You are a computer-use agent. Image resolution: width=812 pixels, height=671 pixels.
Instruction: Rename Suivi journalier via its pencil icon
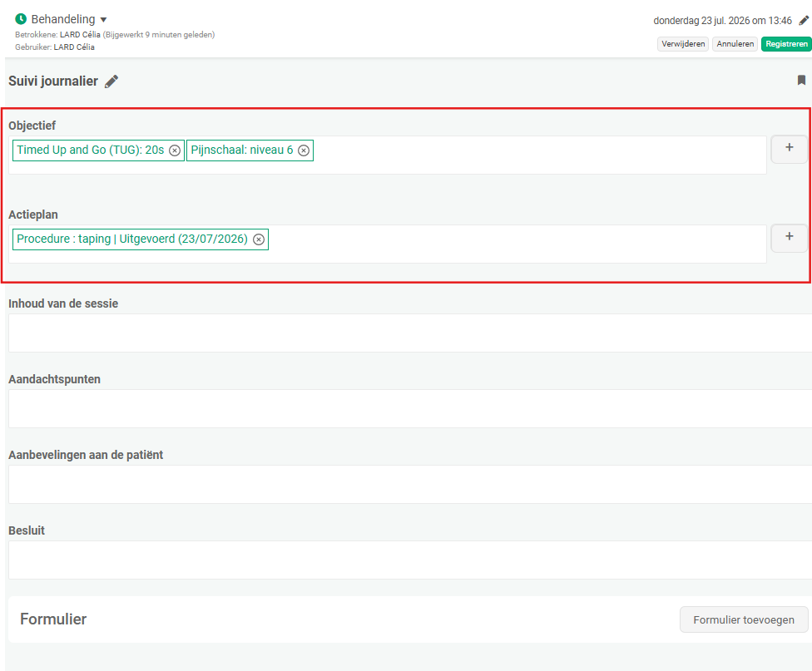(111, 81)
